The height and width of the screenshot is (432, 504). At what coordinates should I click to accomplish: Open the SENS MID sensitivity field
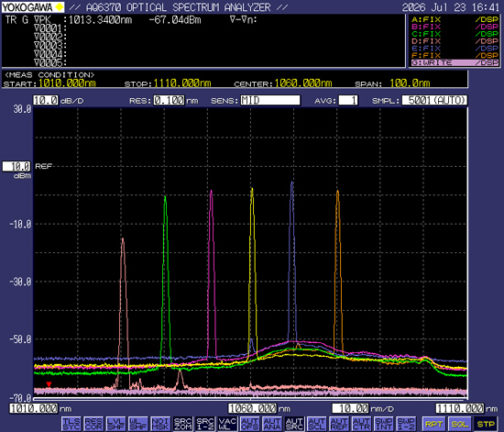pyautogui.click(x=270, y=100)
